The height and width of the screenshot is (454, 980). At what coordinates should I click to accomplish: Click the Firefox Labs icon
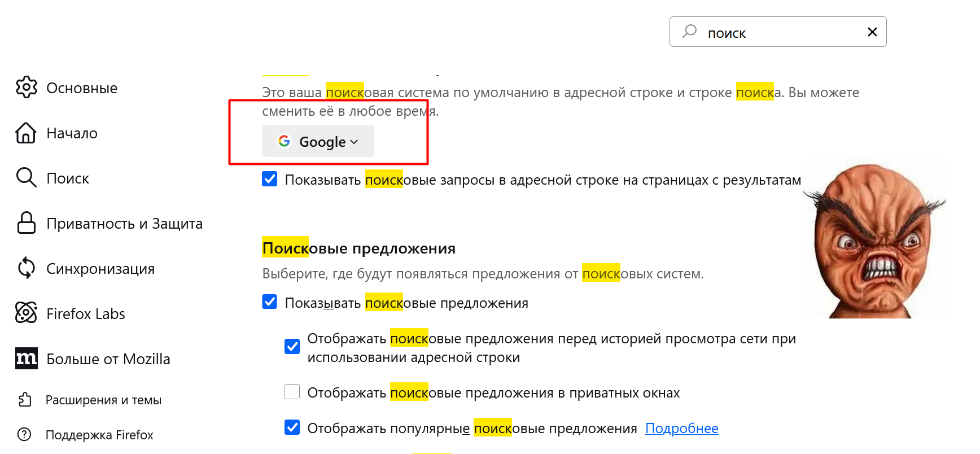26,313
